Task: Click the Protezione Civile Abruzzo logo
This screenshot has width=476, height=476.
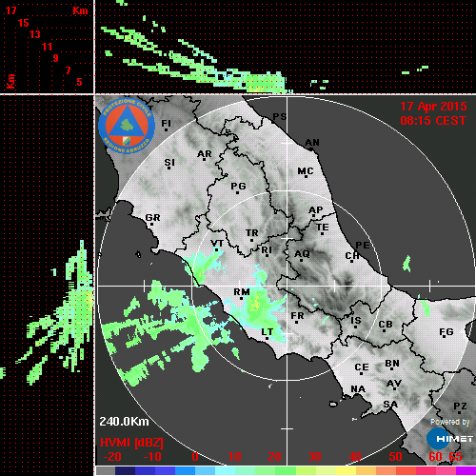Action: coord(127,126)
